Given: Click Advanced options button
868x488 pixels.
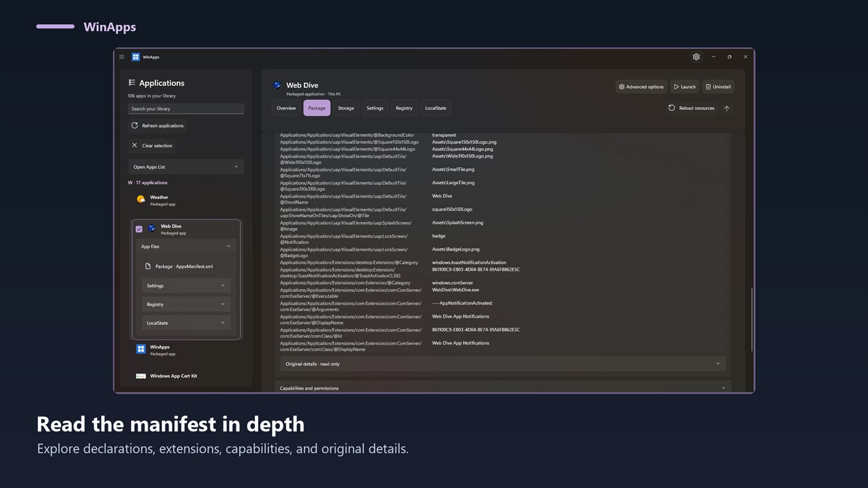Looking at the screenshot, I should click(641, 87).
